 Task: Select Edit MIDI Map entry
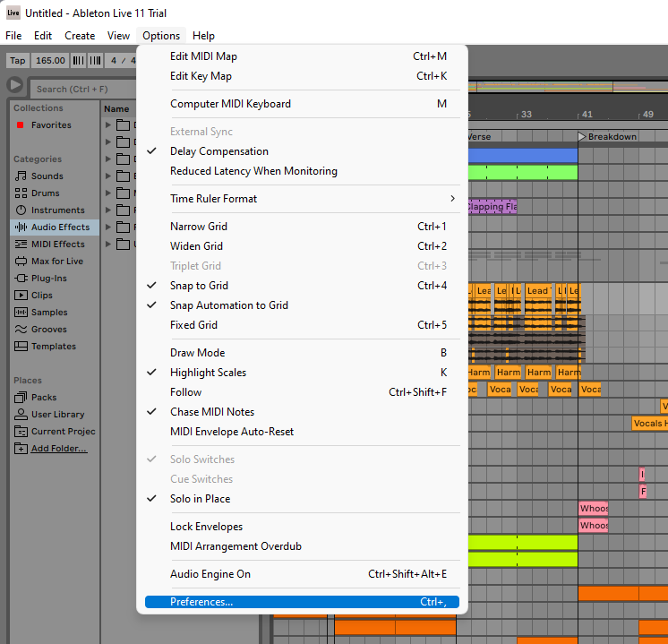[302, 56]
